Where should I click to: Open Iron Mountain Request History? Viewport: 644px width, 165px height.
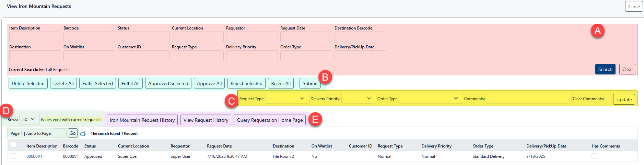point(142,120)
